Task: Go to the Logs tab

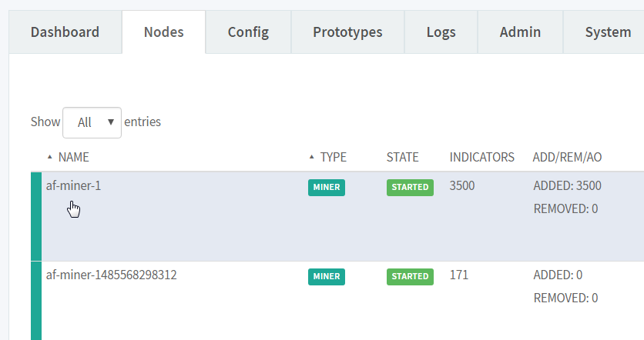Action: click(x=441, y=32)
